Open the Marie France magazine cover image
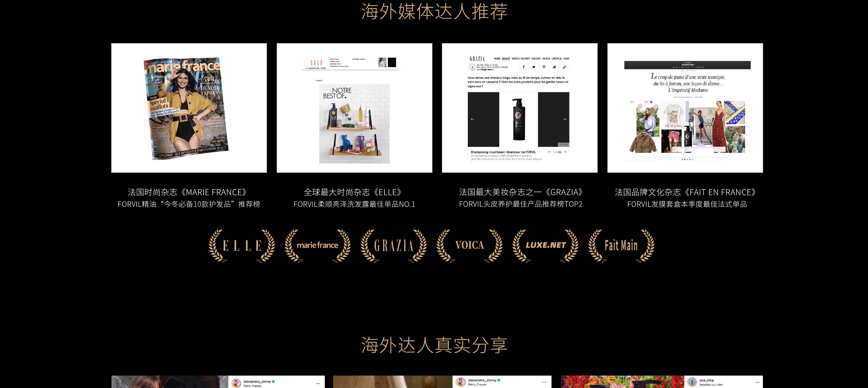This screenshot has width=868, height=388. (x=189, y=108)
